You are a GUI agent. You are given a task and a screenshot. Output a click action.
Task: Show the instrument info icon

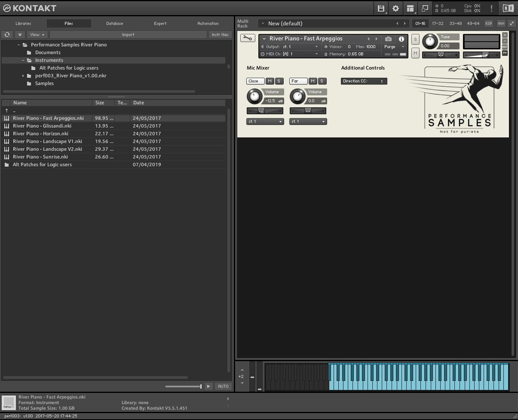click(x=402, y=39)
